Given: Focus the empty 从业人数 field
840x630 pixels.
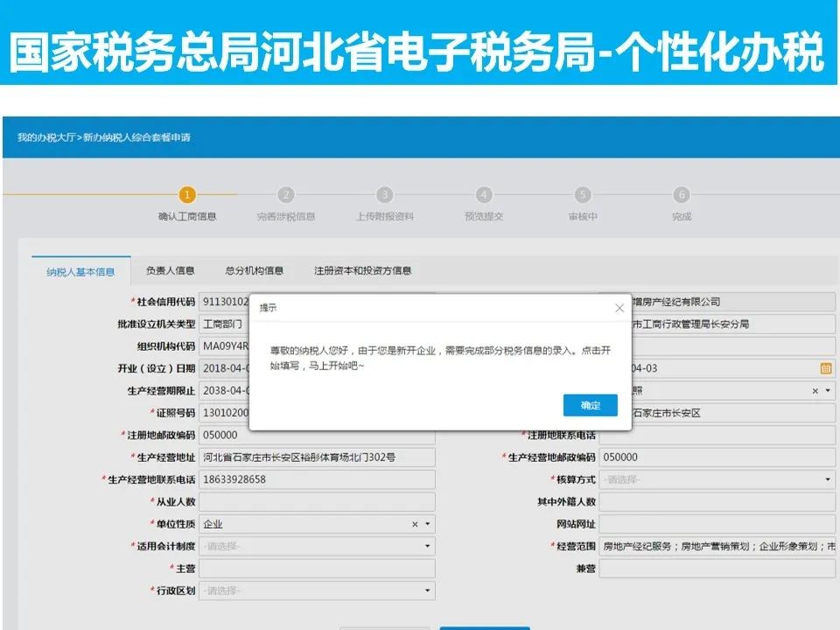Looking at the screenshot, I should point(317,502).
